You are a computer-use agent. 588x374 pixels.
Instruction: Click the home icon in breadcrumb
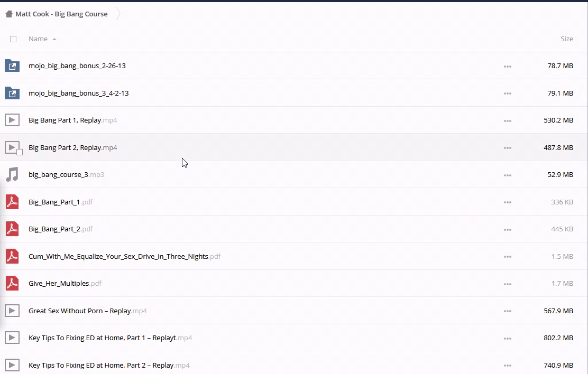point(8,14)
